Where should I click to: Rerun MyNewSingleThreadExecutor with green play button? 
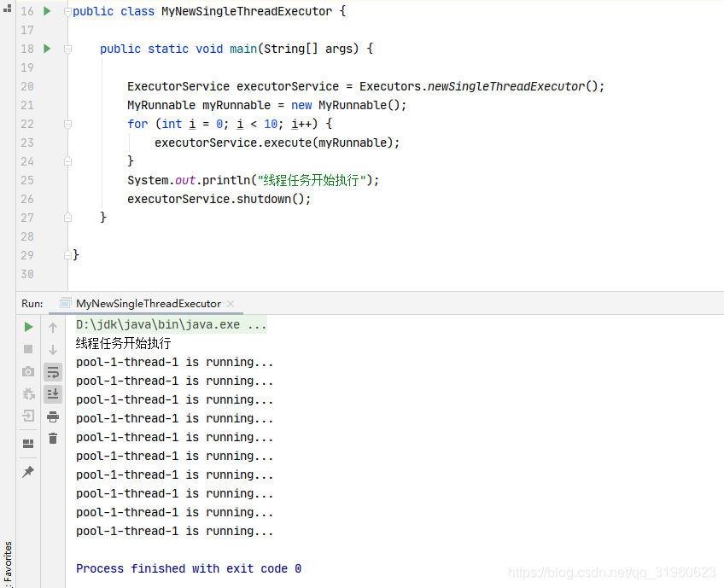[x=28, y=327]
